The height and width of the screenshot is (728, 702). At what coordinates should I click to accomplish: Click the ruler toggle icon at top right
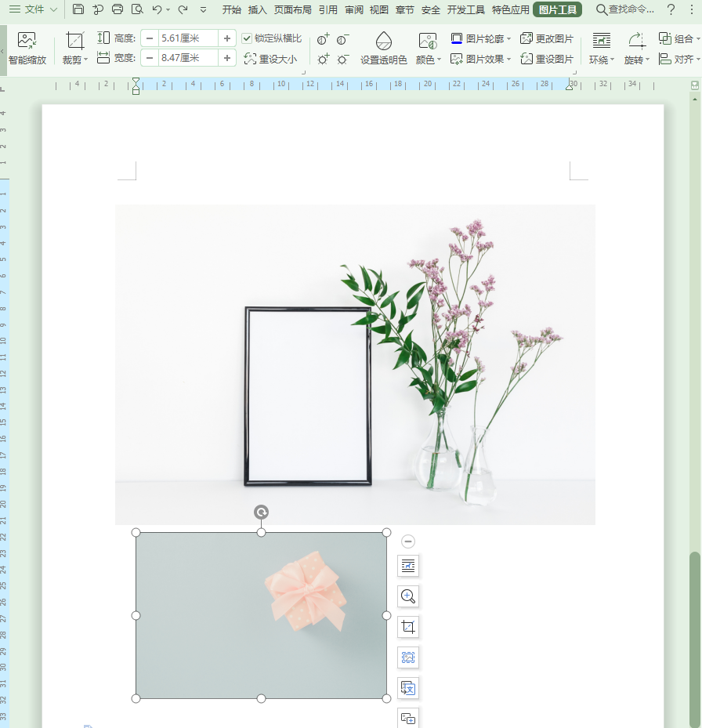coord(695,85)
